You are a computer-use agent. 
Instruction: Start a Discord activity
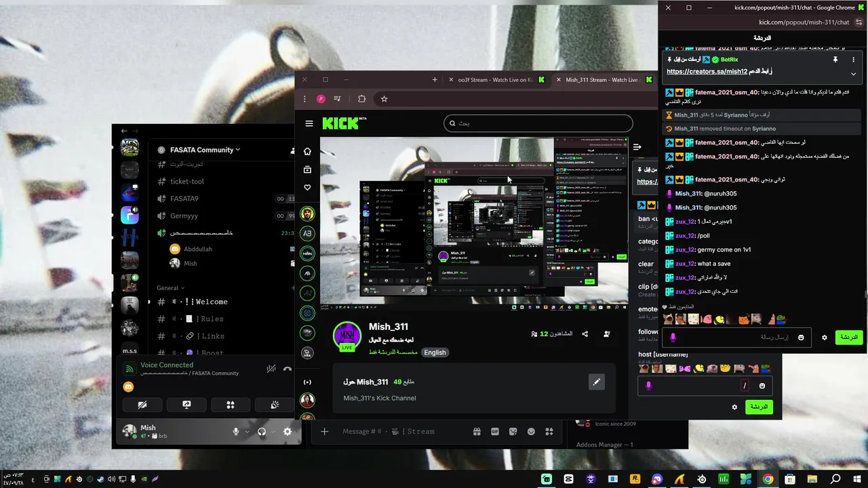point(231,405)
